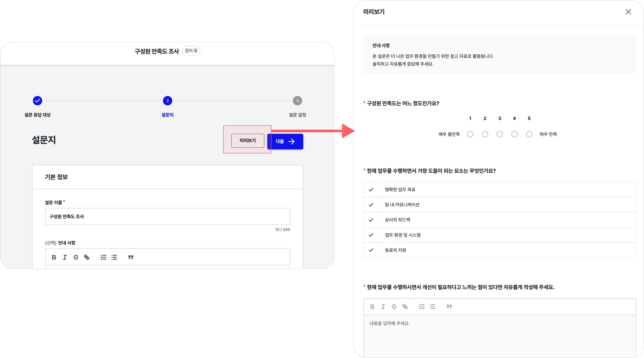Screen dimensions: 644x358
Task: Go to step 1 설문 응답 대상
Action: point(37,101)
